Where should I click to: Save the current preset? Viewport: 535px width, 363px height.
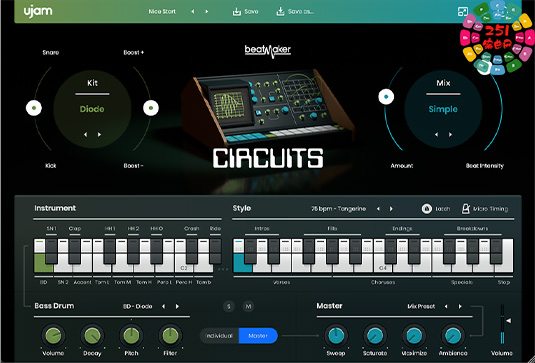[245, 12]
